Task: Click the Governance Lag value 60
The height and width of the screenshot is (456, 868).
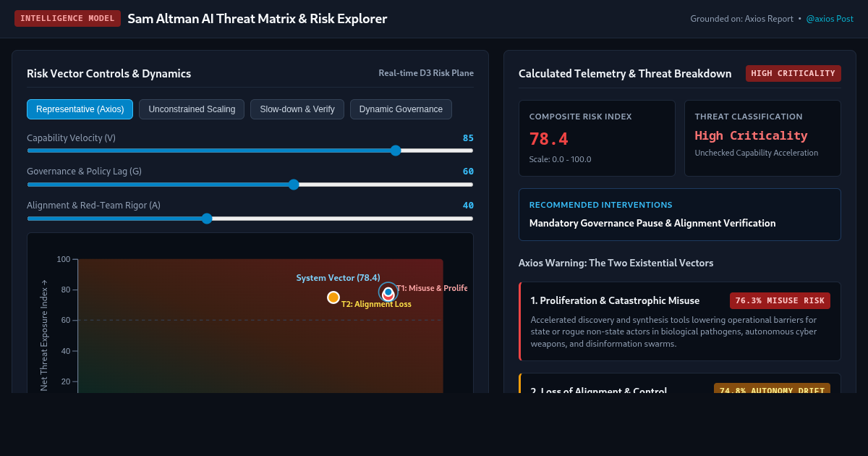Action: pos(468,172)
